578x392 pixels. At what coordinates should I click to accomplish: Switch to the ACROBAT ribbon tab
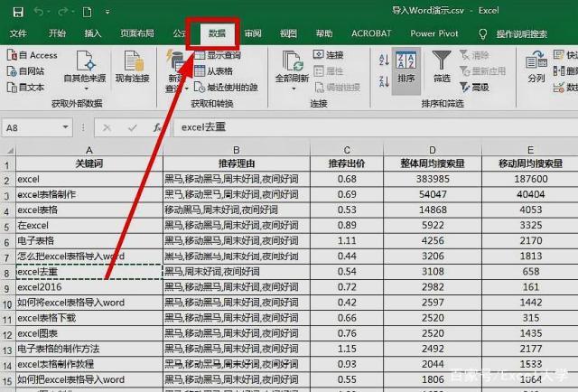pos(371,33)
